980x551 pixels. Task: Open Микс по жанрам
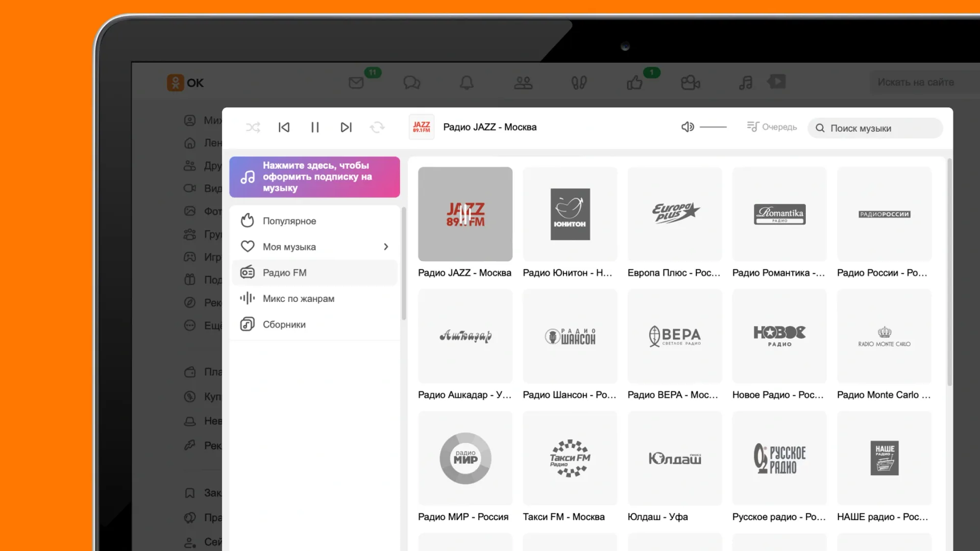314,298
